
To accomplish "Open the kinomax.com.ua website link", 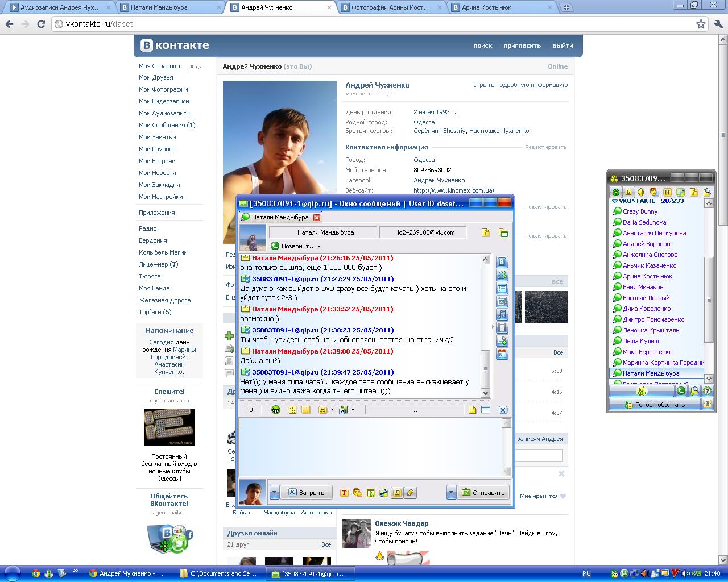I will click(454, 190).
